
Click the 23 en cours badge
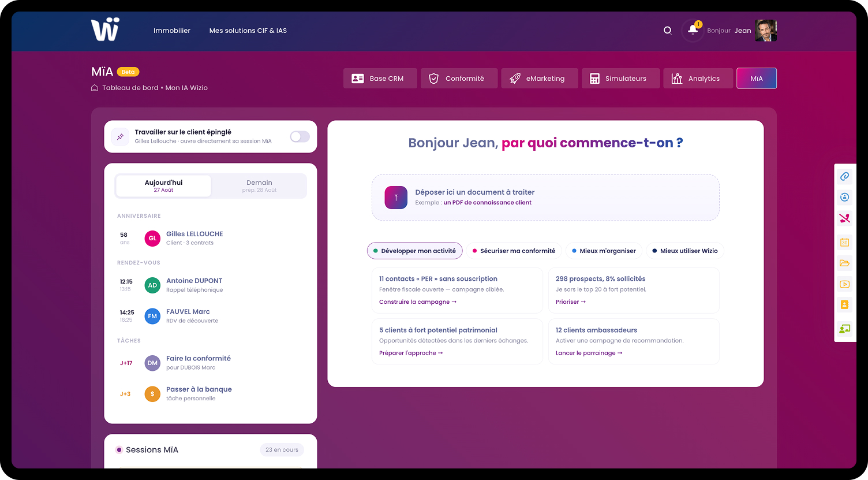[282, 450]
